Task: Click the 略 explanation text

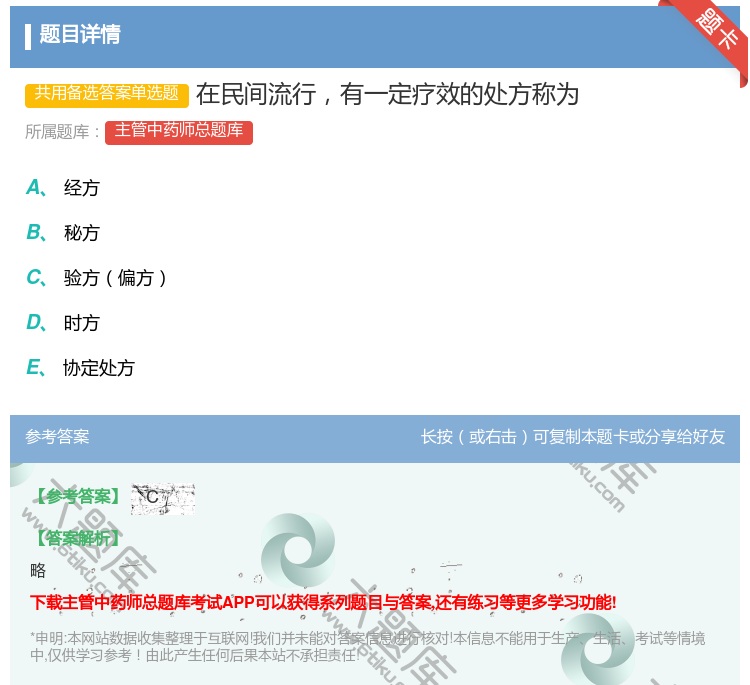Action: pyautogui.click(x=38, y=571)
